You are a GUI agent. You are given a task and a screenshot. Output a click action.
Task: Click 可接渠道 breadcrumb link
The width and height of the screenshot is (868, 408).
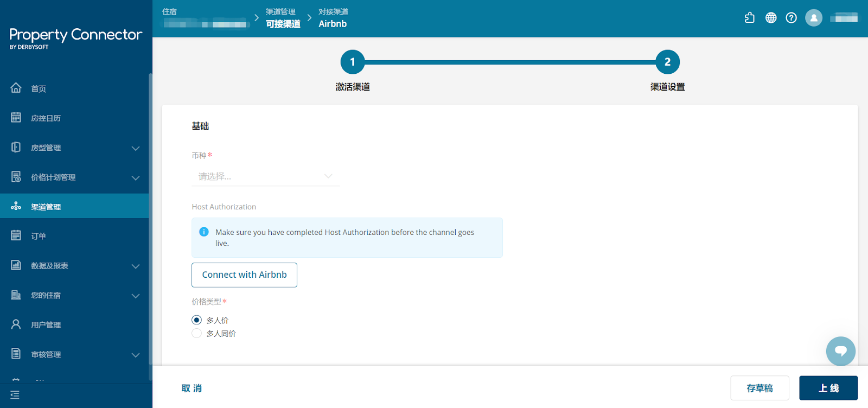(x=283, y=24)
